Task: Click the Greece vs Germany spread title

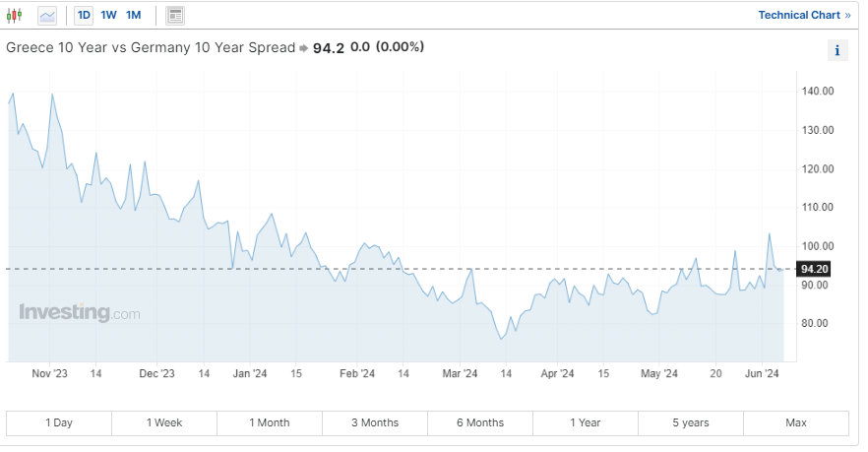Action: pyautogui.click(x=151, y=47)
